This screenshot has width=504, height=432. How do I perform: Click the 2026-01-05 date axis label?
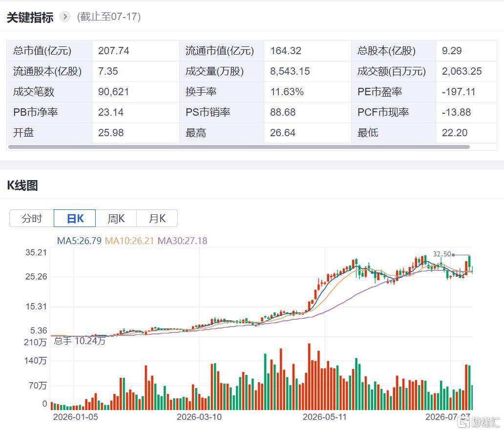pyautogui.click(x=76, y=417)
